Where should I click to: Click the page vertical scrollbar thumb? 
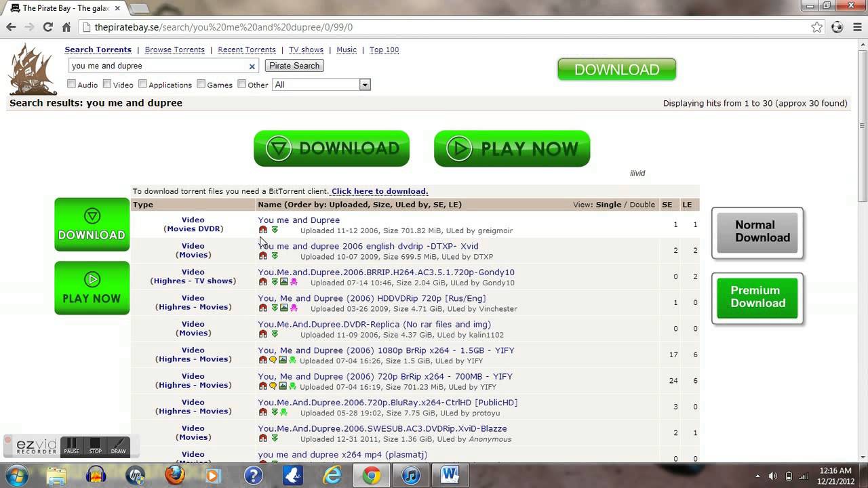click(x=863, y=125)
